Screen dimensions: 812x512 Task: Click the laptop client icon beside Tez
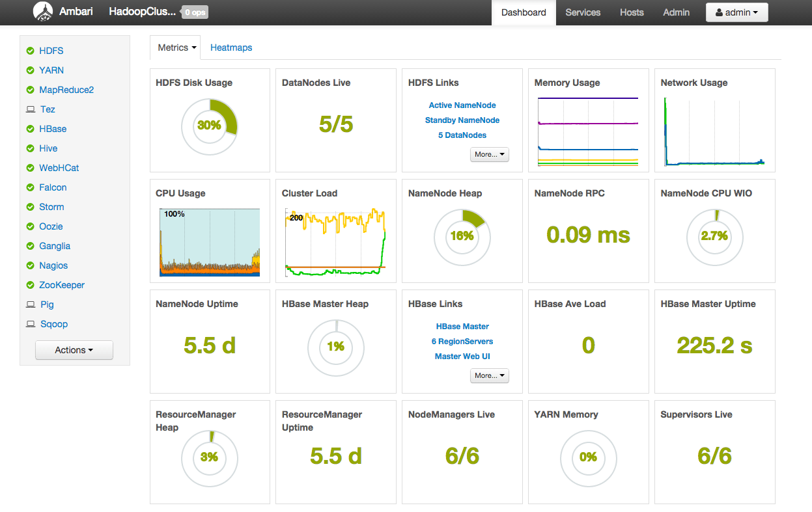tap(30, 109)
